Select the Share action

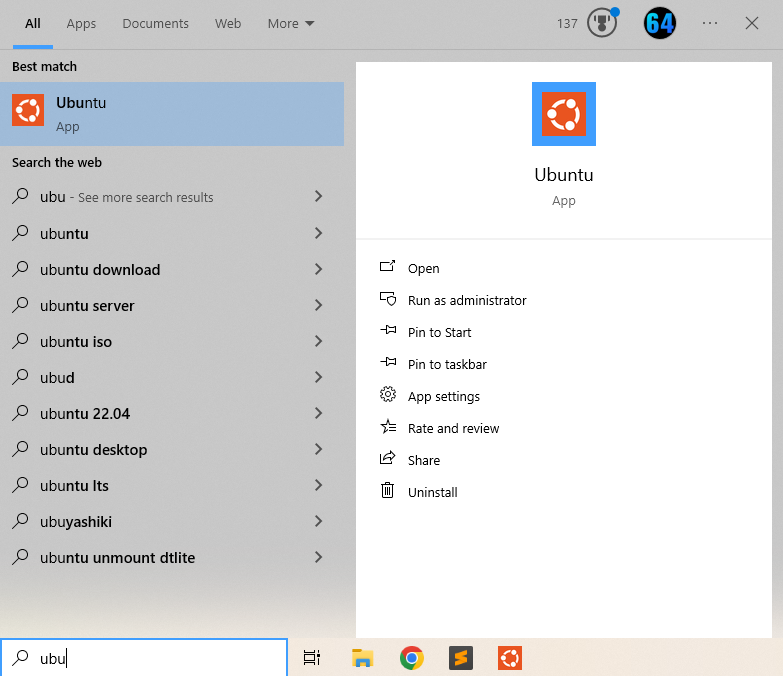[424, 460]
